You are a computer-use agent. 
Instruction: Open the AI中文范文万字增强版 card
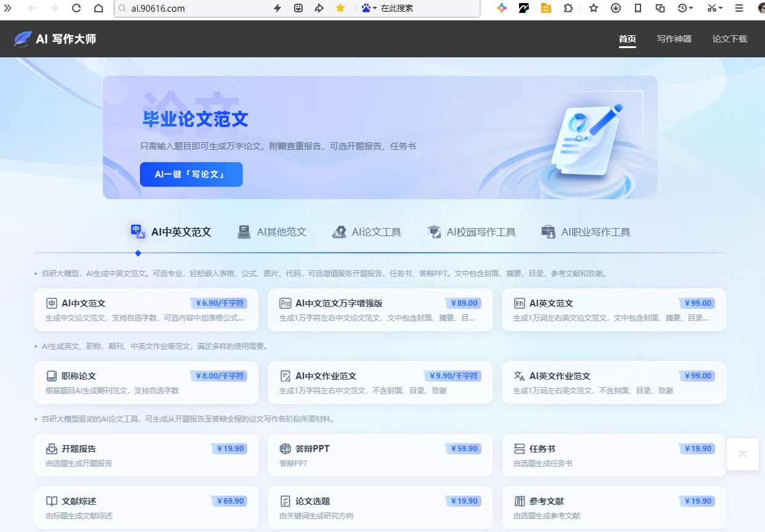pyautogui.click(x=380, y=310)
